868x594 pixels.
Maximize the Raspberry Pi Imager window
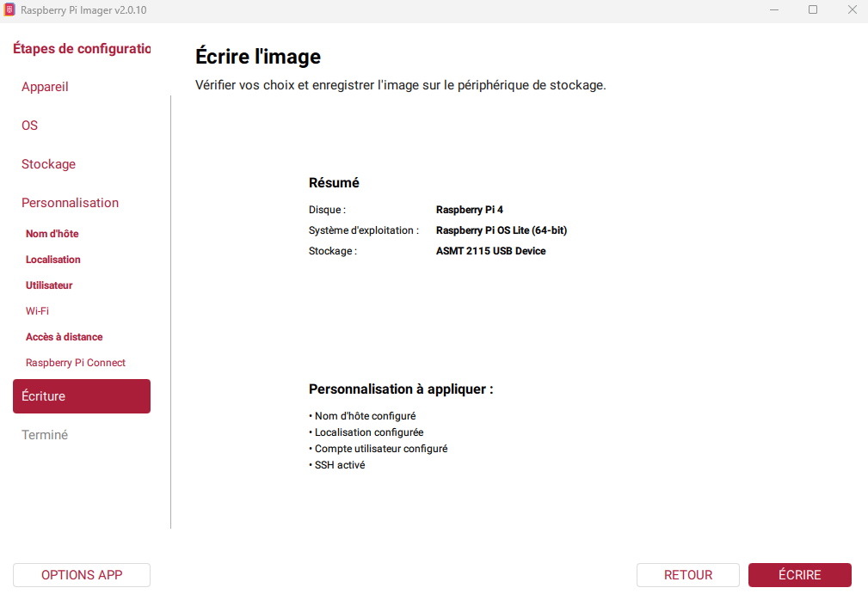[x=813, y=9]
